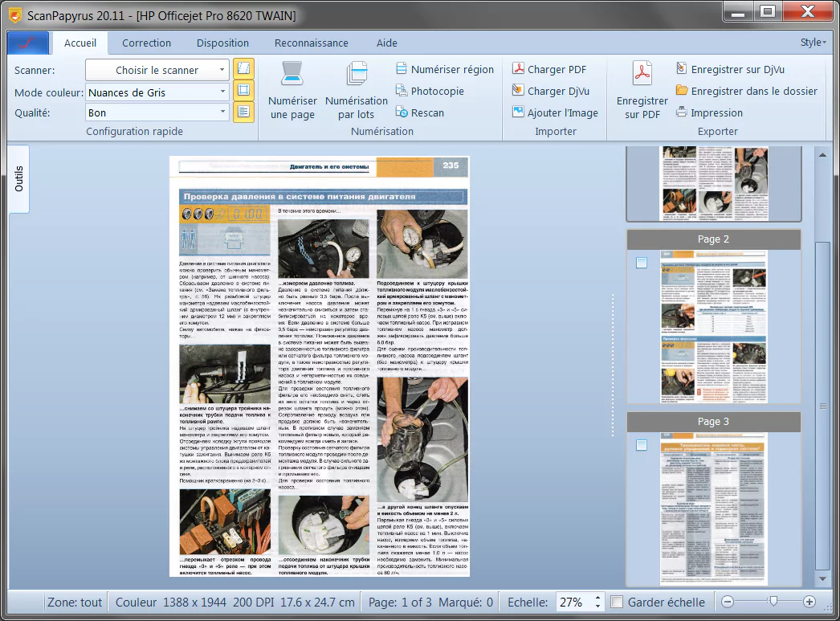Click the Numérisation par lots icon
The image size is (840, 621).
point(356,76)
